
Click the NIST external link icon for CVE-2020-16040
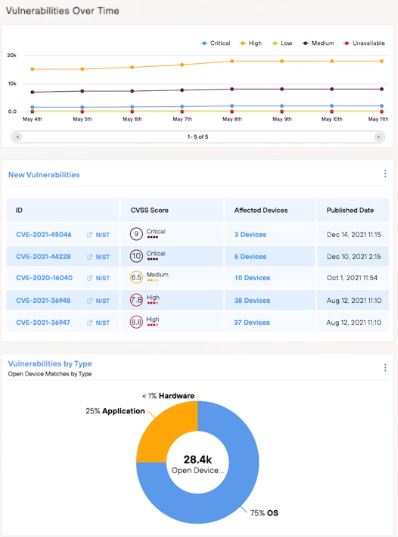(90, 278)
